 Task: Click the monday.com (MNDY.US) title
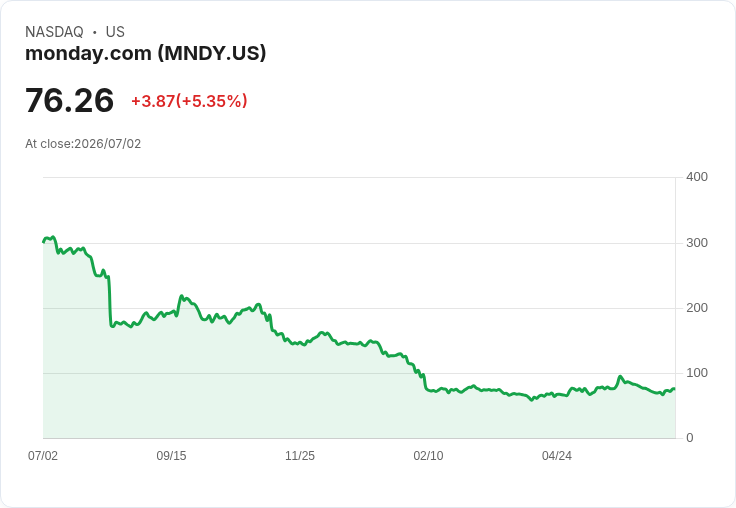coord(146,53)
